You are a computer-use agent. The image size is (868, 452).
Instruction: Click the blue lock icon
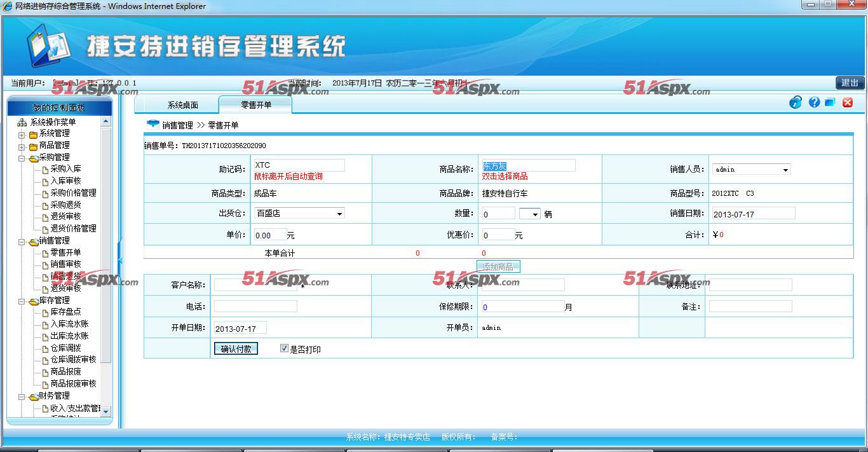coord(796,102)
